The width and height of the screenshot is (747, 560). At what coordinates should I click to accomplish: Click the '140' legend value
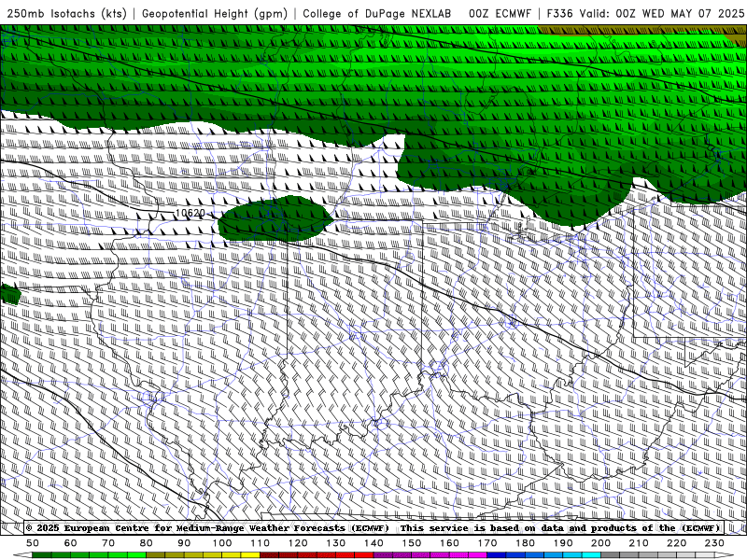[x=373, y=543]
